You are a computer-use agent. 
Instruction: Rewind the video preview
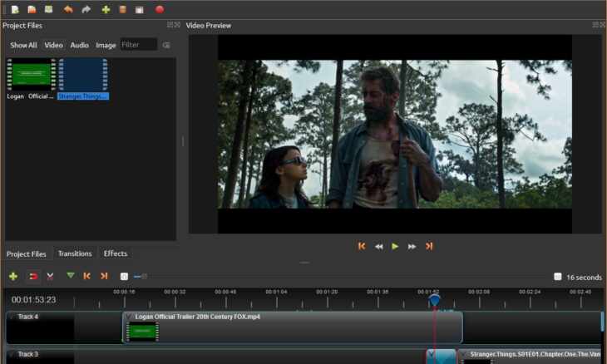[378, 246]
